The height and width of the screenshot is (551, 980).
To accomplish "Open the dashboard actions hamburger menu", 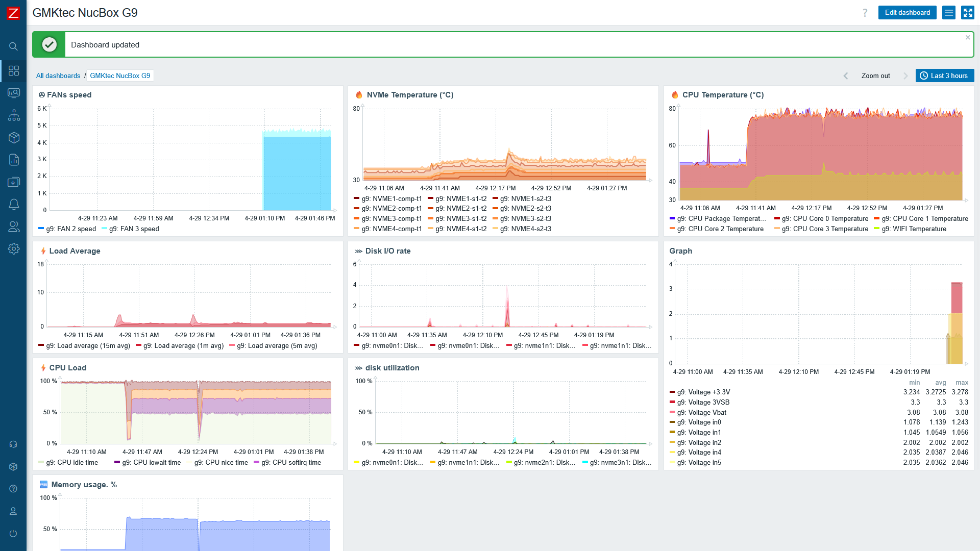I will [948, 13].
